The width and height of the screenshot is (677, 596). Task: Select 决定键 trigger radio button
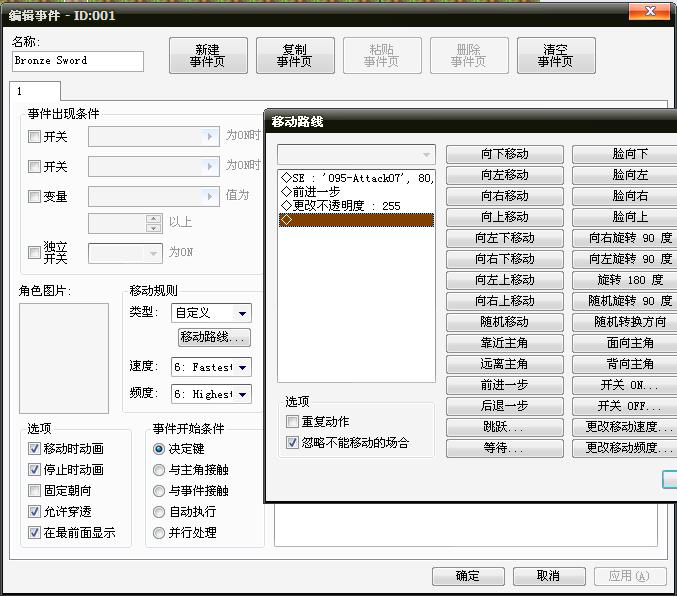(x=159, y=449)
